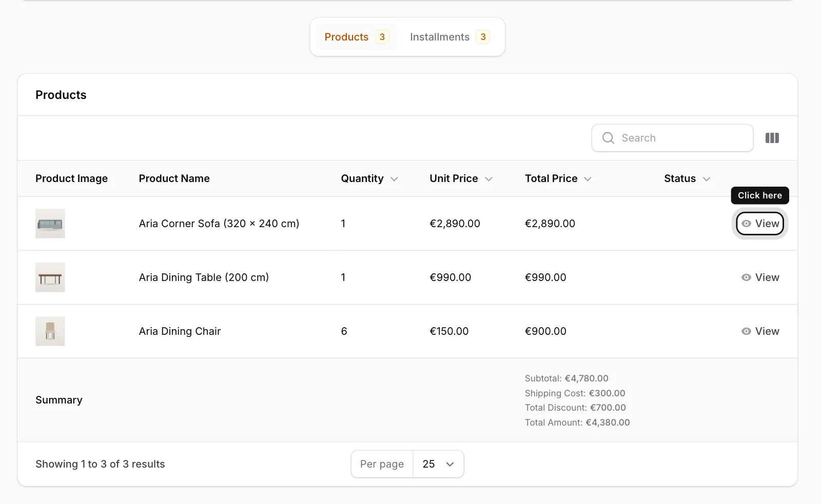This screenshot has height=504, width=821.
Task: Click the Product Name column header
Action: (174, 178)
